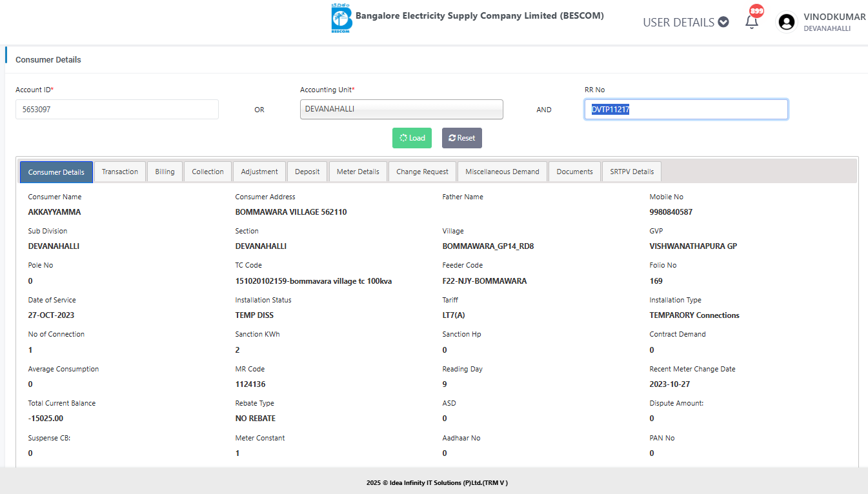Image resolution: width=868 pixels, height=494 pixels.
Task: Click MR Code value 1124136
Action: (x=250, y=384)
